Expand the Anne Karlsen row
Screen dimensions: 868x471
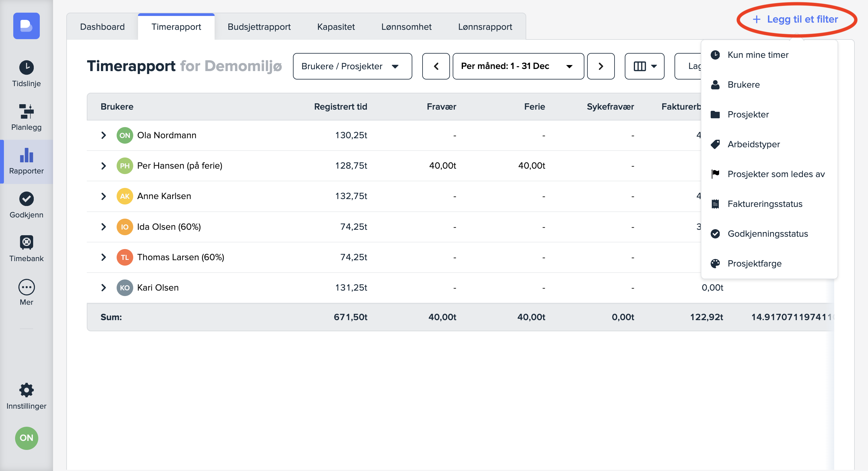[x=103, y=196]
